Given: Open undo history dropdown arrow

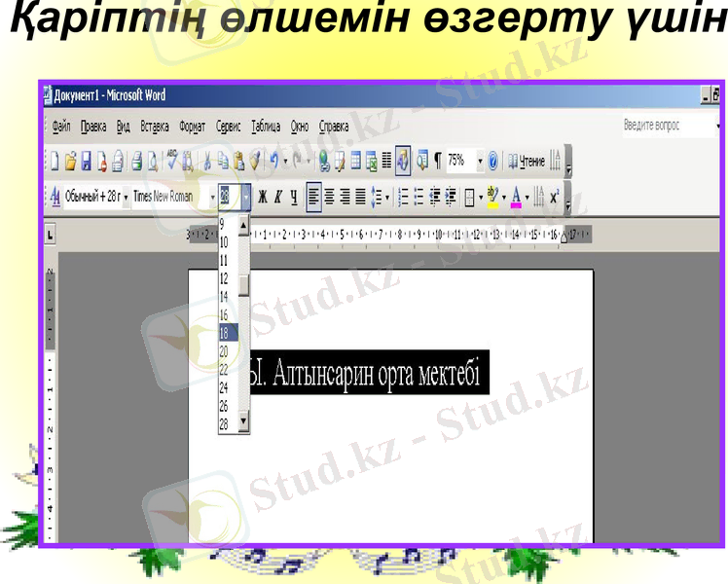Looking at the screenshot, I should [x=285, y=162].
